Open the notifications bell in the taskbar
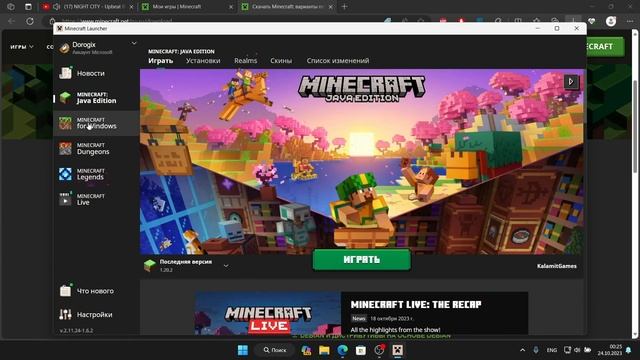The image size is (640, 360). pos(629,350)
